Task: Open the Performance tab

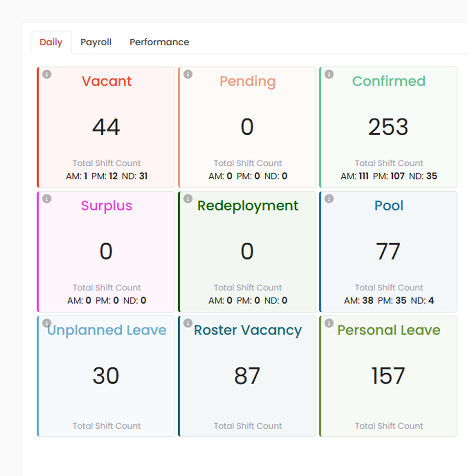Action: click(159, 42)
